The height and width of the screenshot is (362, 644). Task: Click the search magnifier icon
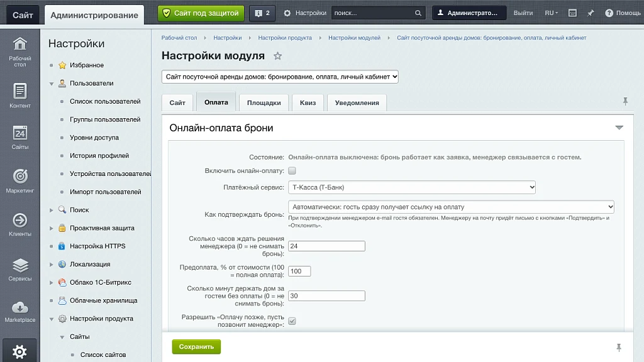tap(418, 13)
